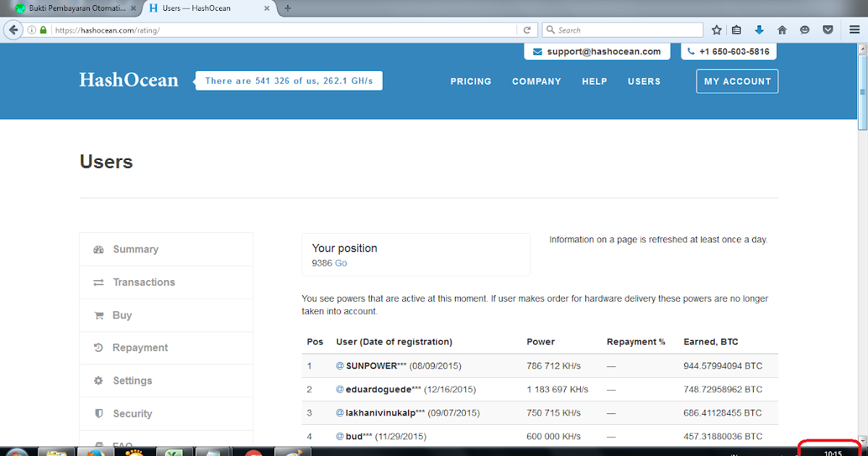
Task: Open the COMPANY menu item
Action: click(537, 81)
